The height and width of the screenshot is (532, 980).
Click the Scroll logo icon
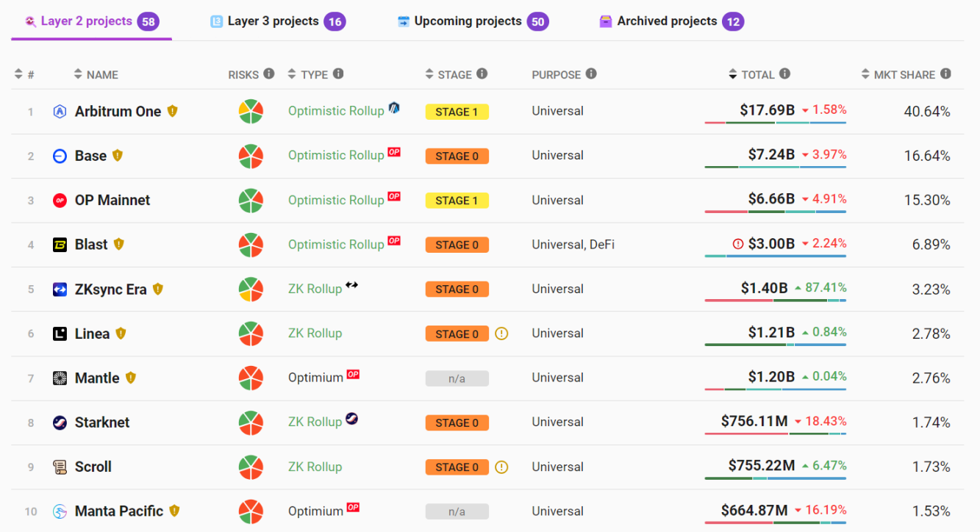click(60, 467)
